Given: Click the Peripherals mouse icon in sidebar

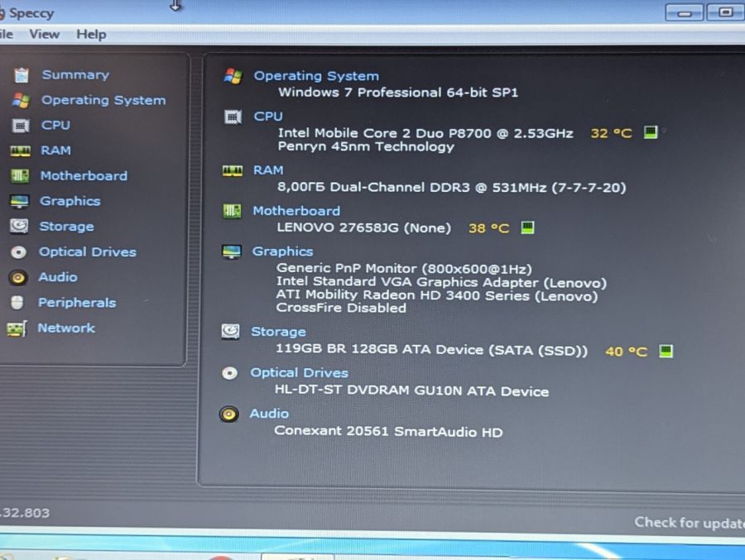Looking at the screenshot, I should pyautogui.click(x=17, y=303).
